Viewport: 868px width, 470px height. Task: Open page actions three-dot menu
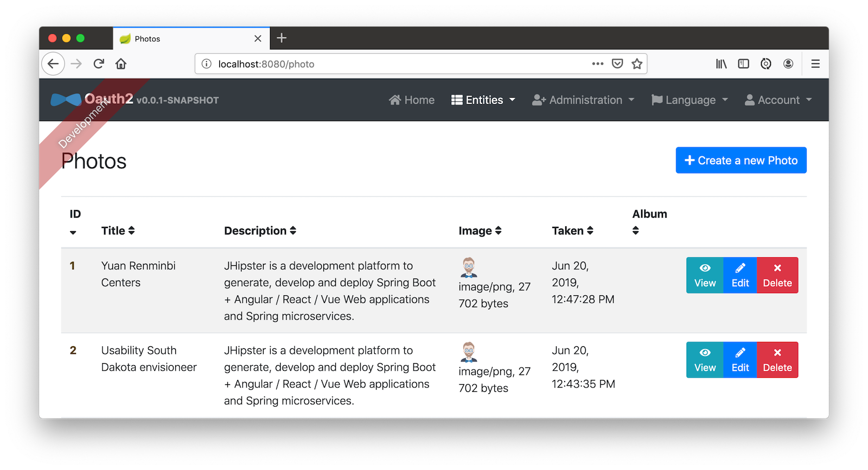click(x=598, y=64)
